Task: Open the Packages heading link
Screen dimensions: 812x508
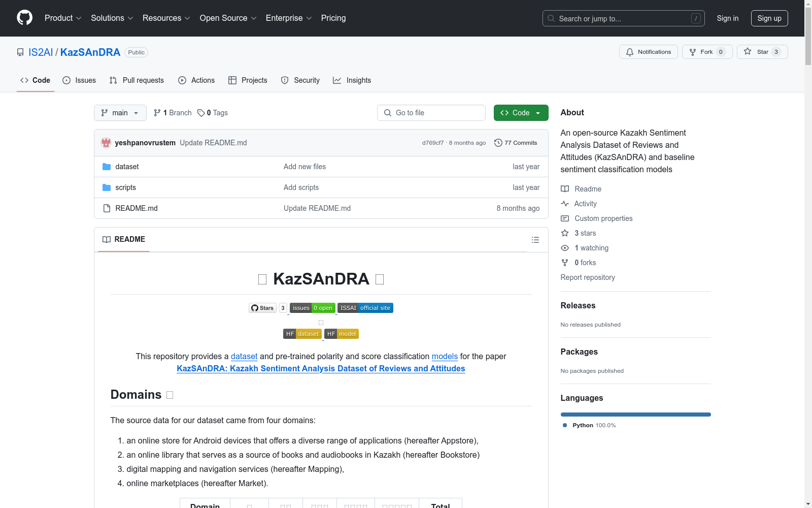Action: (x=579, y=352)
